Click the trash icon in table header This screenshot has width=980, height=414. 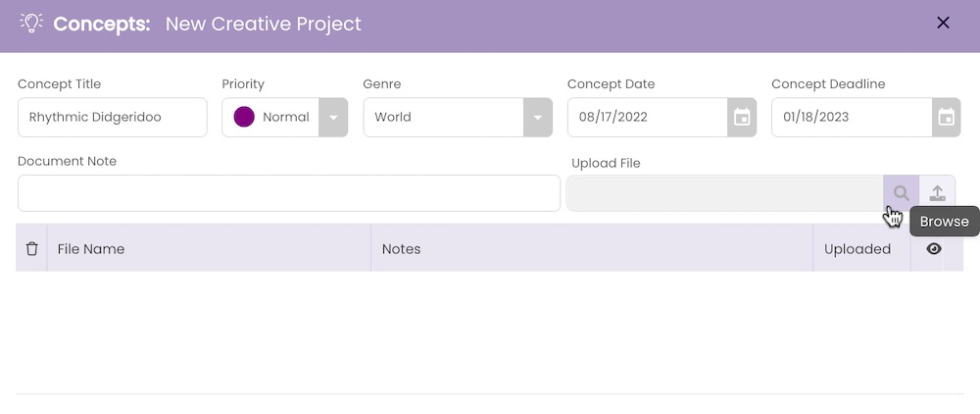point(32,249)
